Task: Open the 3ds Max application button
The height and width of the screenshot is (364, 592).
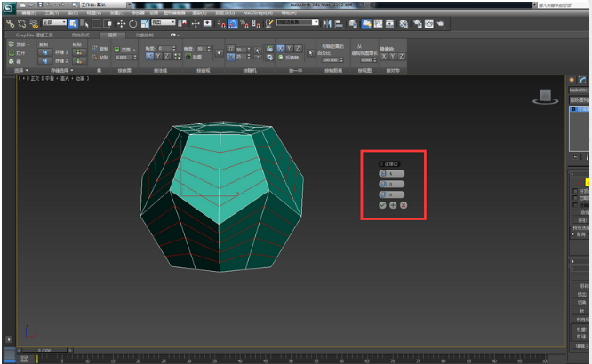Action: coord(9,7)
